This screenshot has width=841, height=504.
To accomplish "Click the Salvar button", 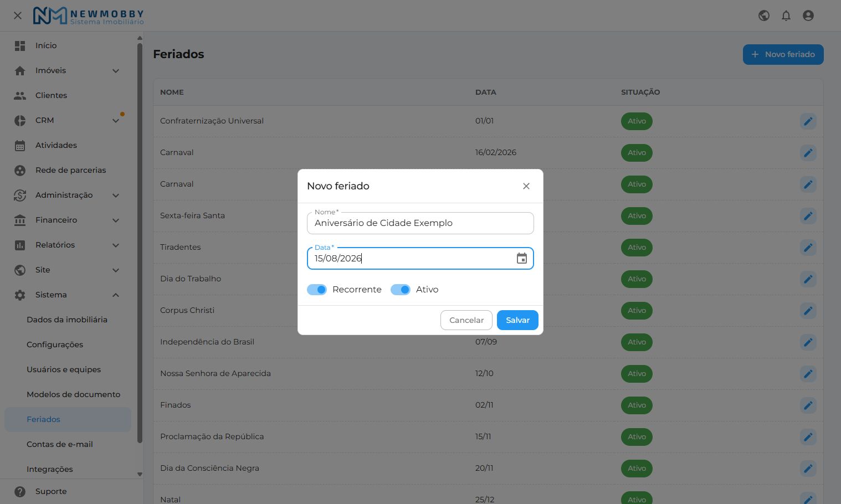I will (x=517, y=320).
